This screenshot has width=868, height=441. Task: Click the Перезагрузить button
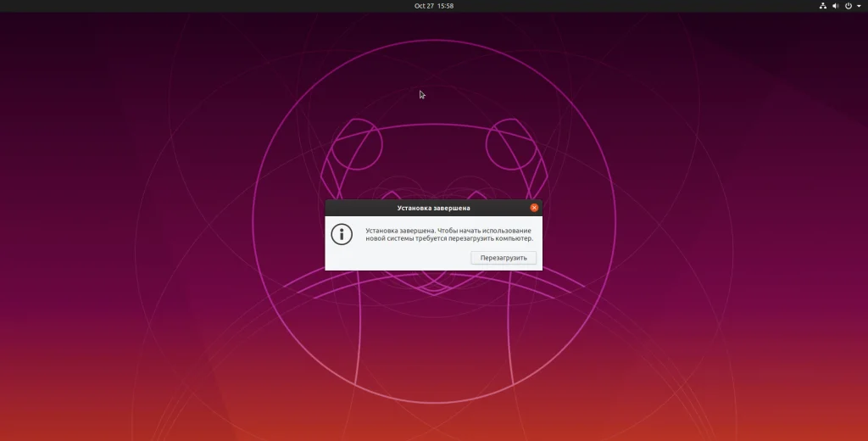point(504,258)
